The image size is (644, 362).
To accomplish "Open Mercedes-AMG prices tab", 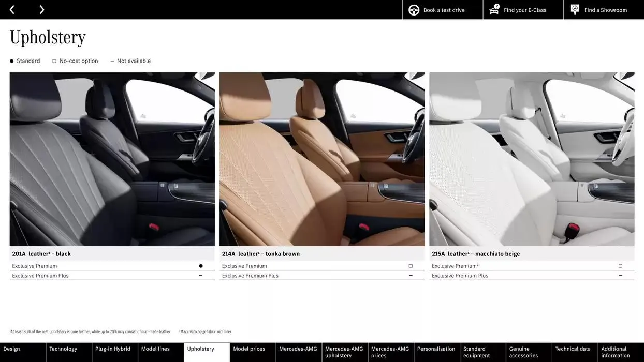I will [x=391, y=352].
